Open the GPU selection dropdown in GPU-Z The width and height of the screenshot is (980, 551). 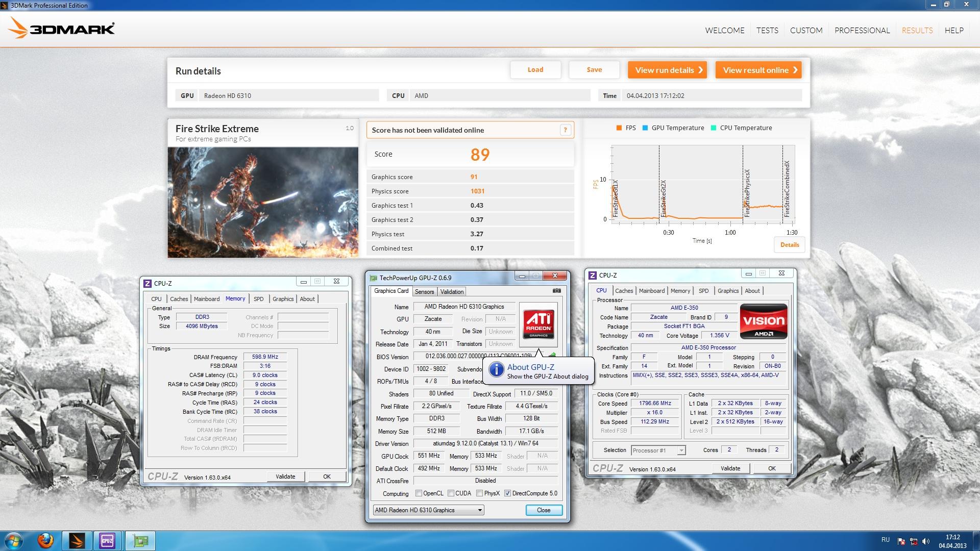click(x=428, y=510)
